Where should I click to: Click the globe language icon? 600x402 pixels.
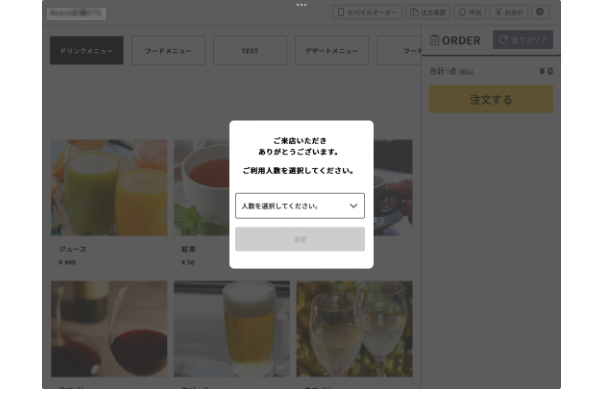coord(540,13)
